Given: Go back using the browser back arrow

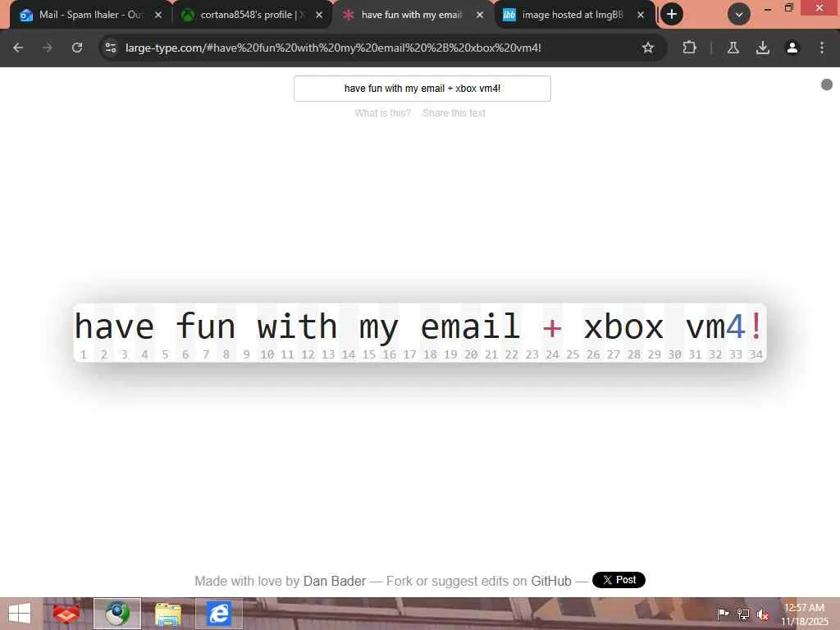Looking at the screenshot, I should [18, 48].
